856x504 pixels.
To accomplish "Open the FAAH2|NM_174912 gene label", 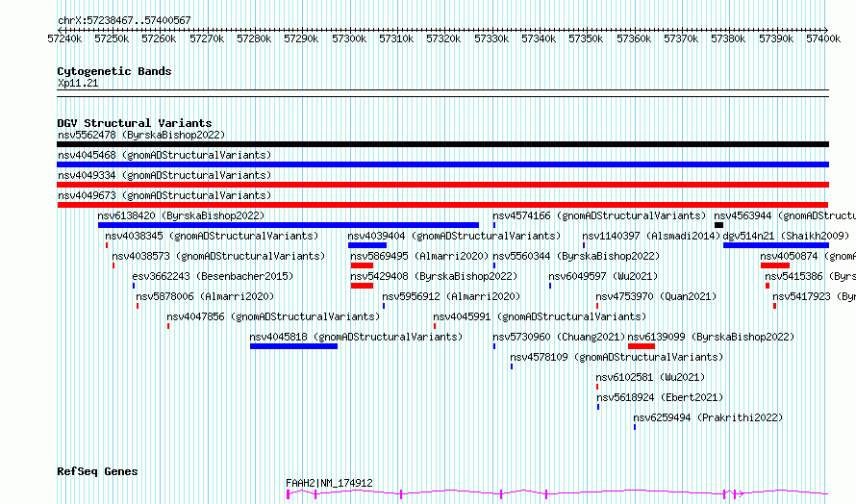I will pos(329,483).
